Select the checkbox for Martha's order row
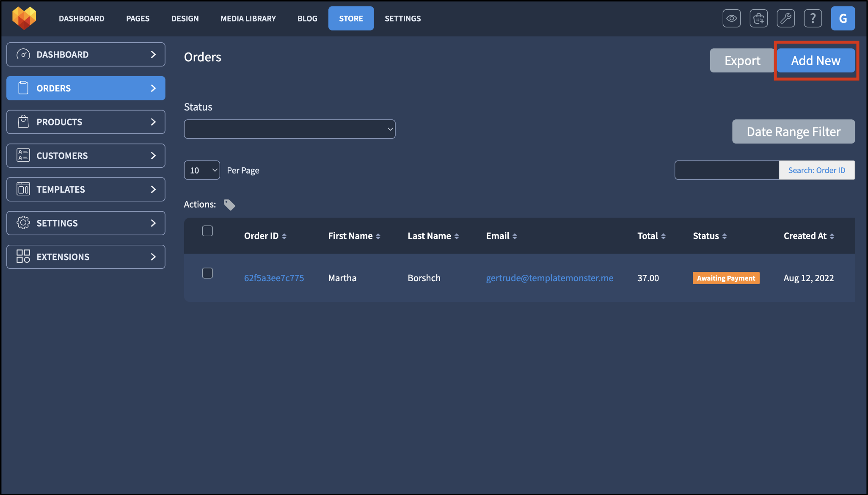This screenshot has width=868, height=495. pyautogui.click(x=207, y=273)
